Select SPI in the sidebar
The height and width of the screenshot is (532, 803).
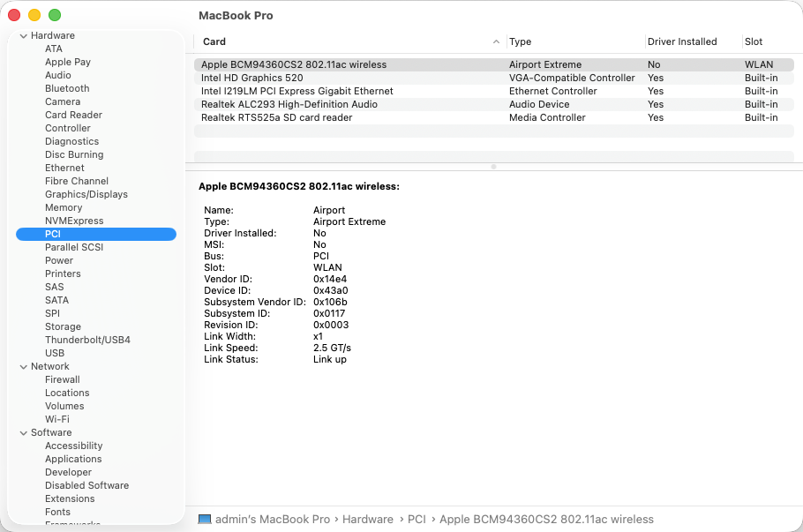click(x=52, y=313)
